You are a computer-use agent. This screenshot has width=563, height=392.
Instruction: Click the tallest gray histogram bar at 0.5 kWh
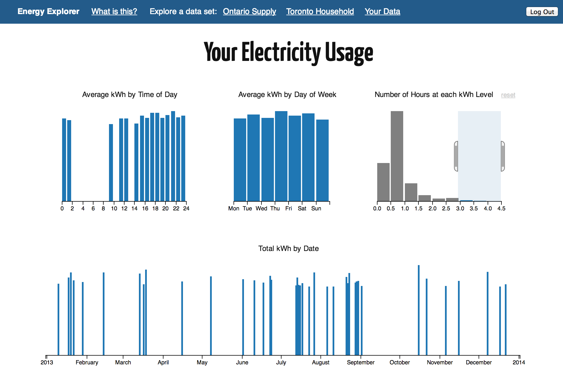tap(397, 156)
